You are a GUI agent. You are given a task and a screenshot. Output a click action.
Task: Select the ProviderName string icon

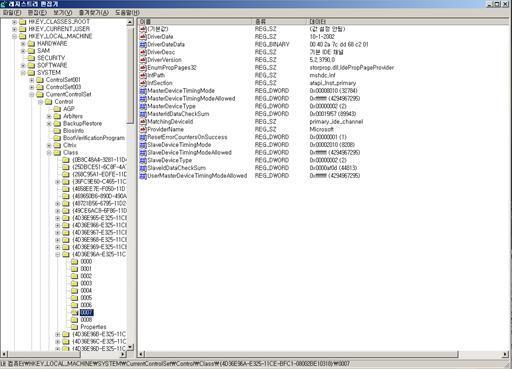[143, 129]
